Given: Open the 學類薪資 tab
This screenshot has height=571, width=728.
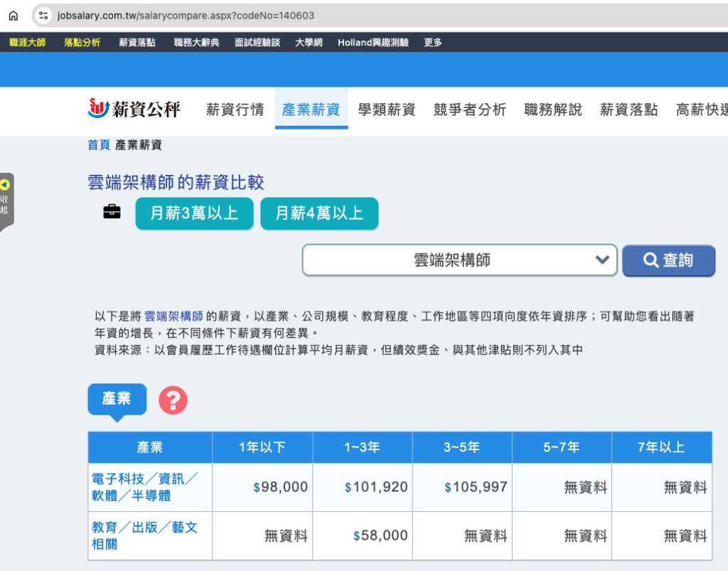Looking at the screenshot, I should (387, 110).
